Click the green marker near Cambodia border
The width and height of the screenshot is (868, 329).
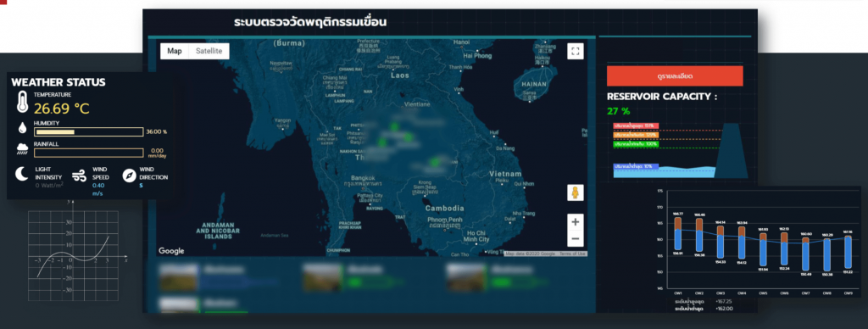pos(435,162)
